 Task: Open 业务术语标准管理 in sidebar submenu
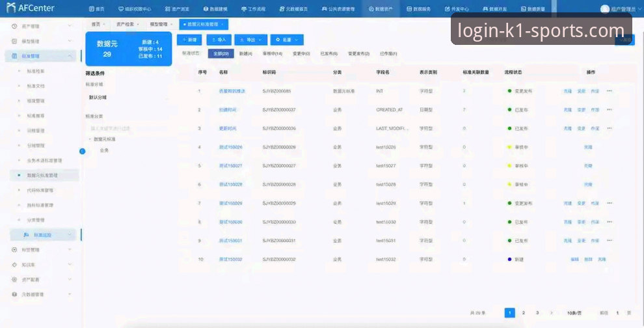[44, 160]
